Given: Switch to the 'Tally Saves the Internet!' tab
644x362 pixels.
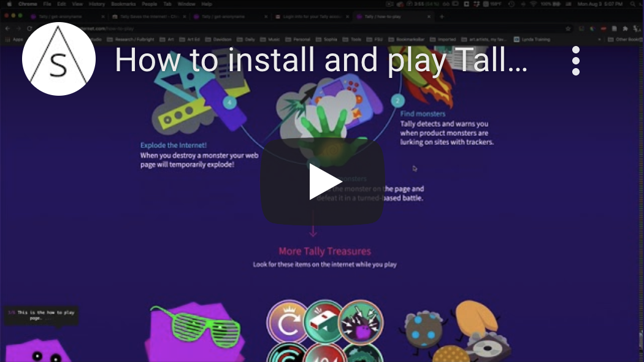Looking at the screenshot, I should tap(148, 17).
